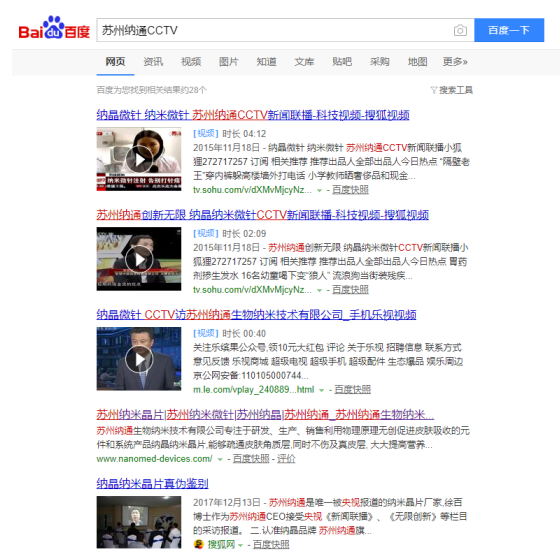Expand arrow after m.le.com URL
The height and width of the screenshot is (560, 560).
pos(321,390)
